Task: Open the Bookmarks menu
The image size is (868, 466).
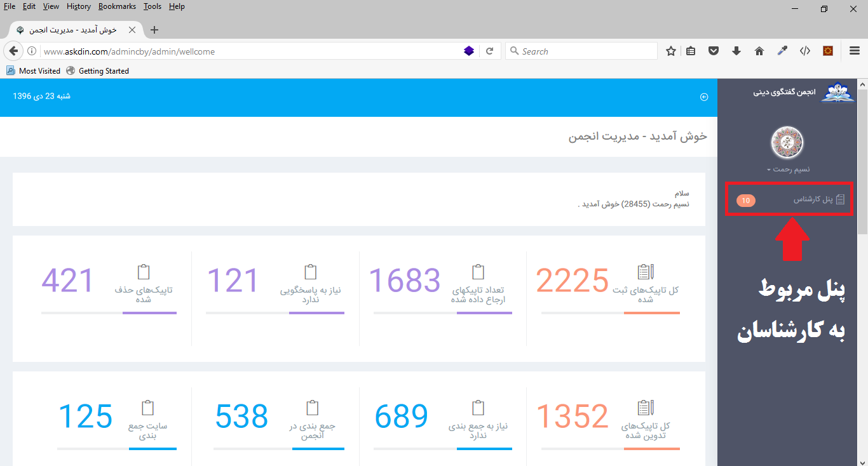Action: coord(117,6)
